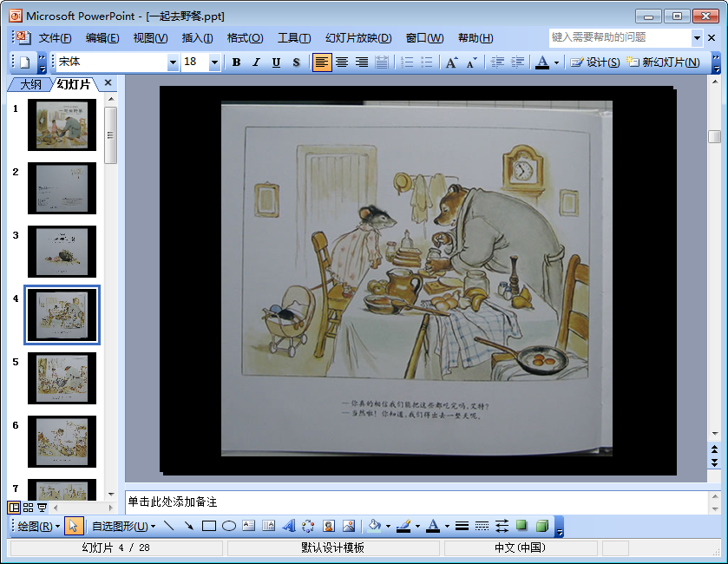
Task: Click the help question input box
Action: tap(620, 37)
